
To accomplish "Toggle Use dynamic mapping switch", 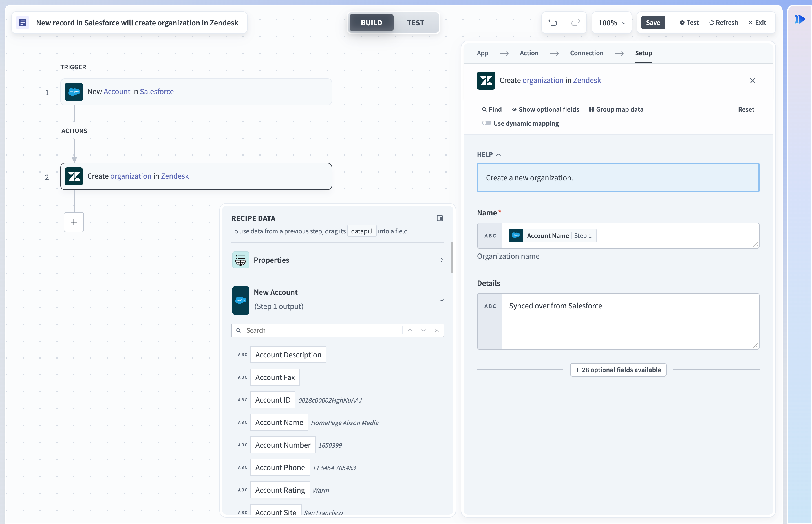I will [486, 123].
